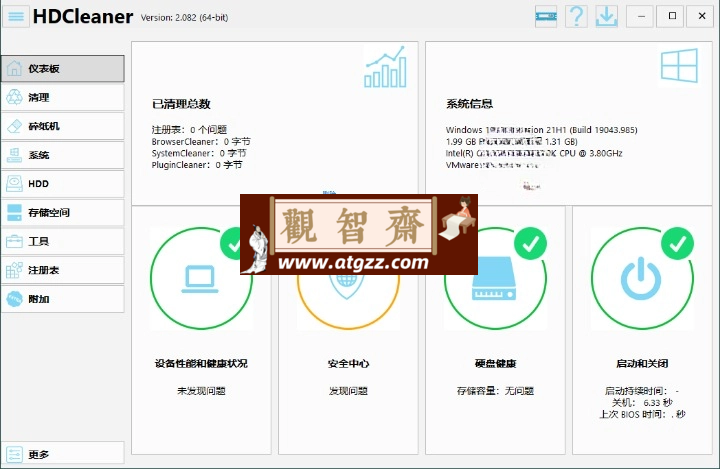Click the 上次 BIOS 时间 text

[x=642, y=414]
